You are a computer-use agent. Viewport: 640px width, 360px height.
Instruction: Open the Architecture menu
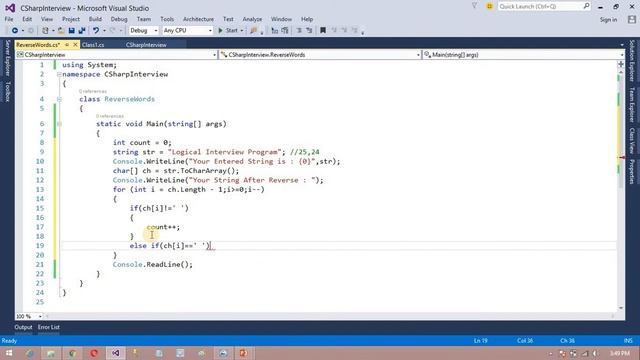coord(198,19)
